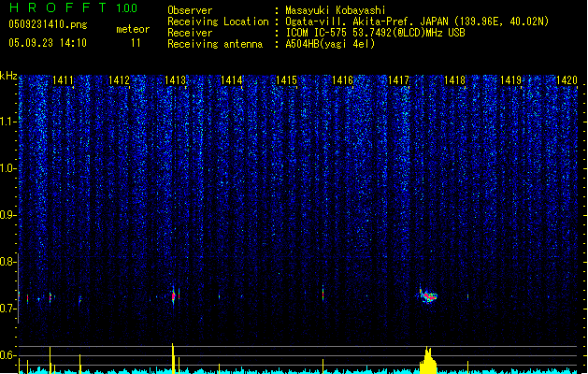Click the large meteor echo after 1417
588x374 pixels.
(x=428, y=296)
